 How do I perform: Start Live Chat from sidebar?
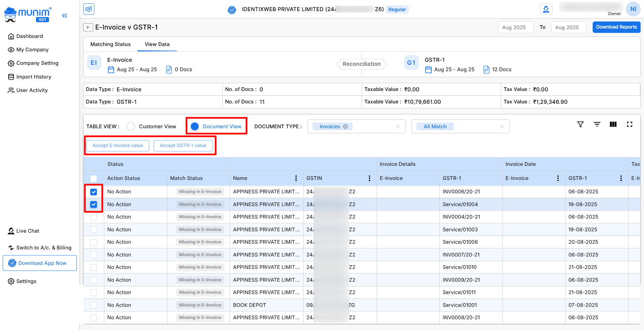[x=23, y=231]
